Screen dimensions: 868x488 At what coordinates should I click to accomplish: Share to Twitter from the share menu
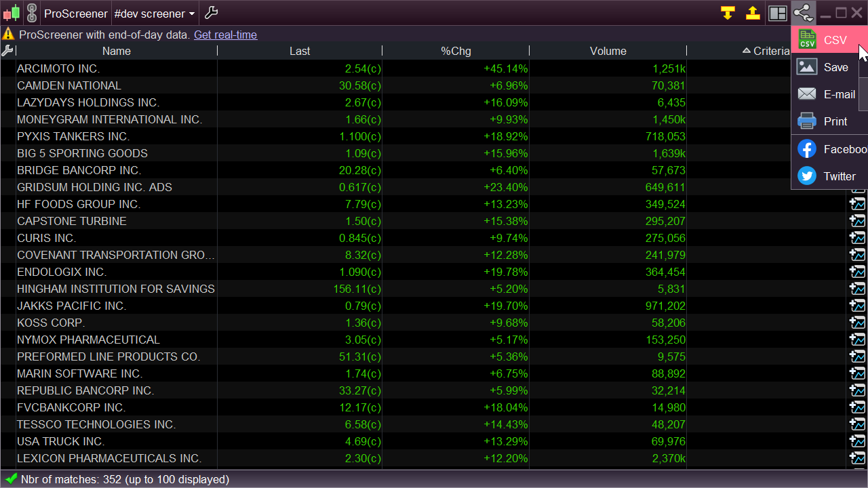tap(829, 176)
